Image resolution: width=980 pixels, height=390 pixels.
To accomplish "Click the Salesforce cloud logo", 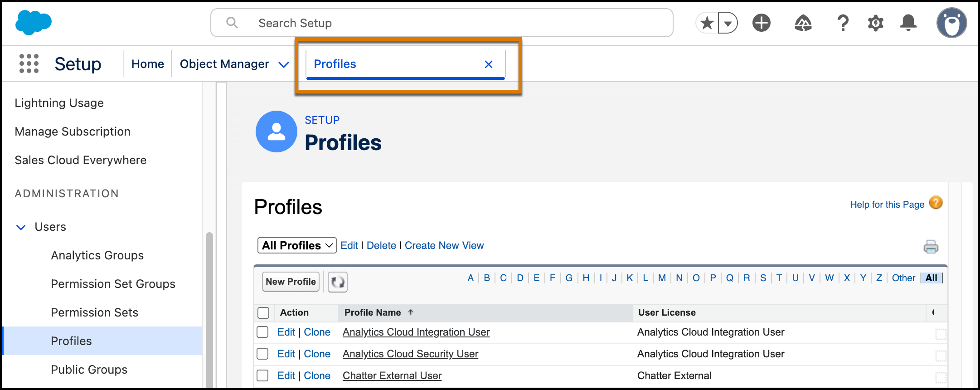I will pyautogui.click(x=34, y=22).
